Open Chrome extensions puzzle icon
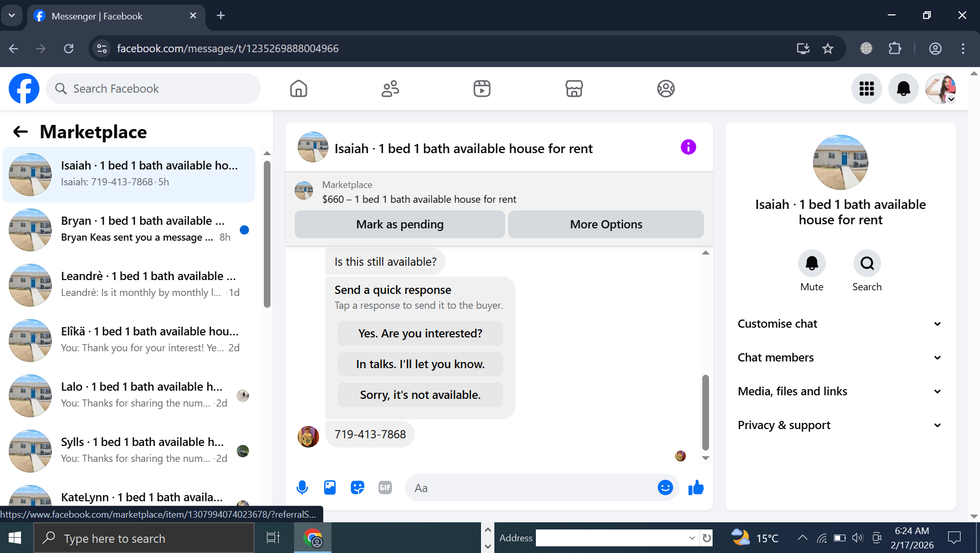 895,49
